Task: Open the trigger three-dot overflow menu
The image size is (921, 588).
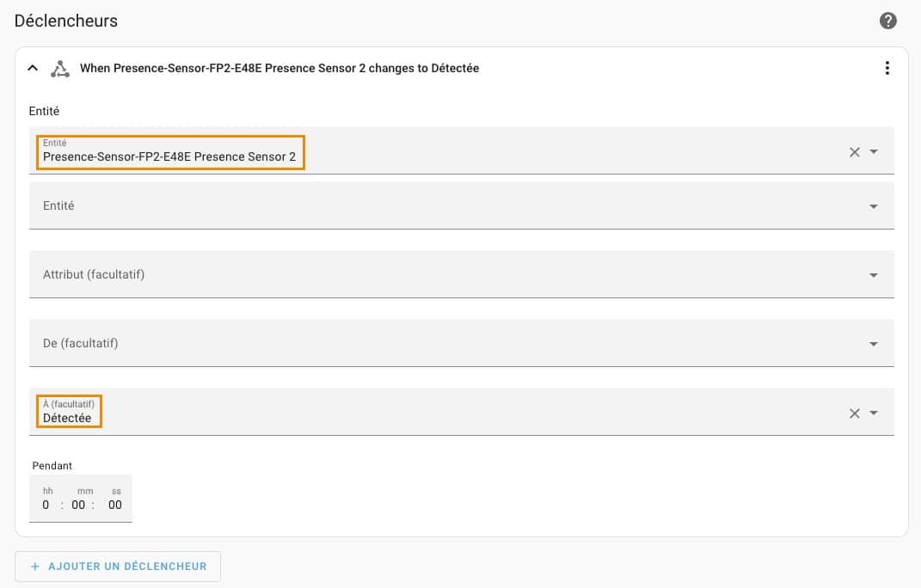Action: (887, 68)
